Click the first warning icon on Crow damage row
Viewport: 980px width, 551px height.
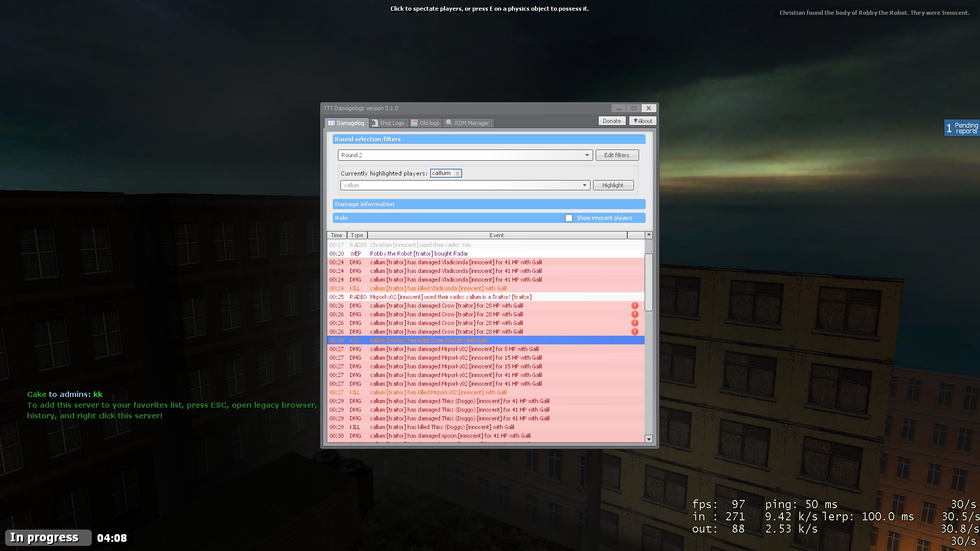[635, 306]
